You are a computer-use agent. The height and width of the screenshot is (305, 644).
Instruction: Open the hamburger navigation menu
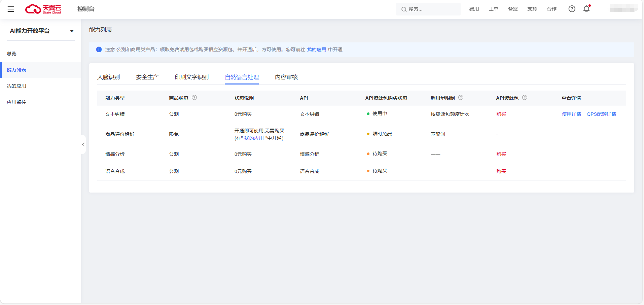[x=11, y=9]
